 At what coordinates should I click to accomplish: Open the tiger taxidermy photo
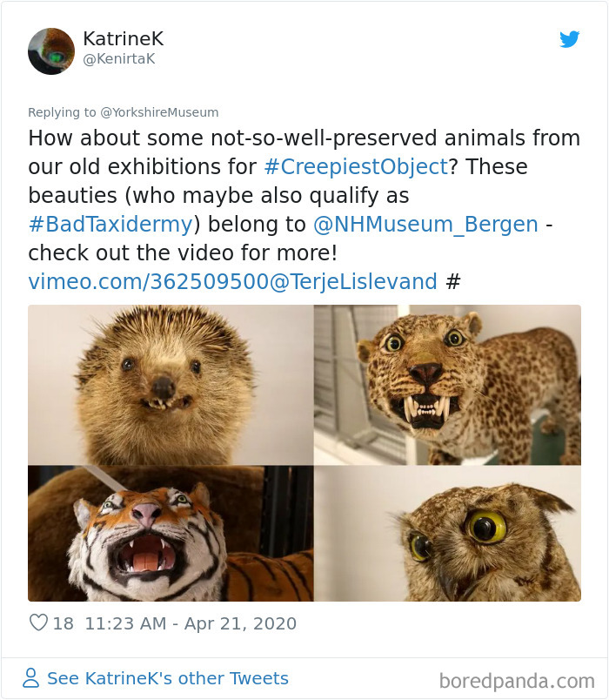[x=165, y=531]
